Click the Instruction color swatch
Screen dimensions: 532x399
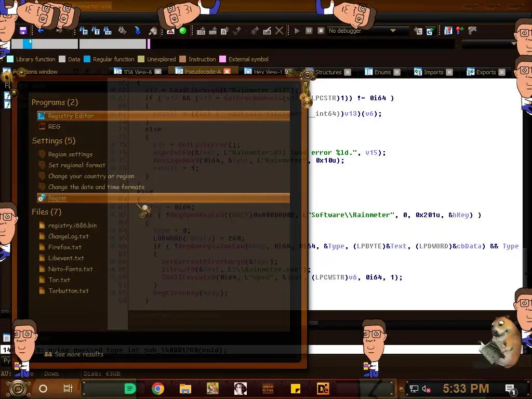tap(182, 59)
